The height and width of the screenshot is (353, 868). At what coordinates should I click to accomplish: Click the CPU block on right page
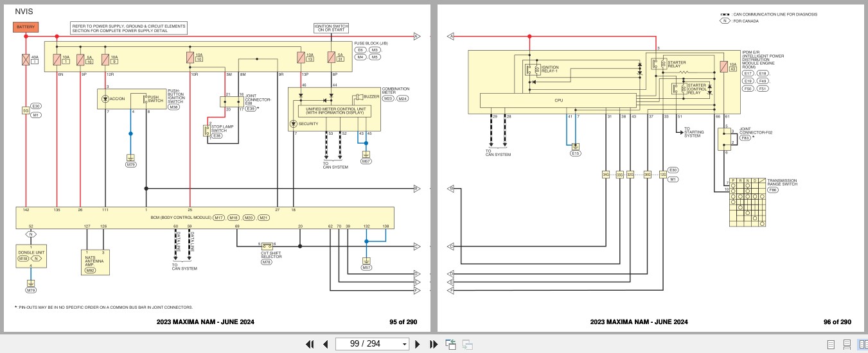point(558,100)
